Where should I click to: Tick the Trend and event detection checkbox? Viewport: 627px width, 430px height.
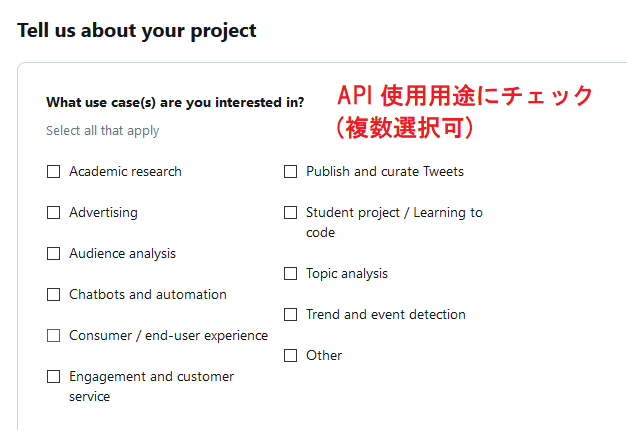[291, 315]
